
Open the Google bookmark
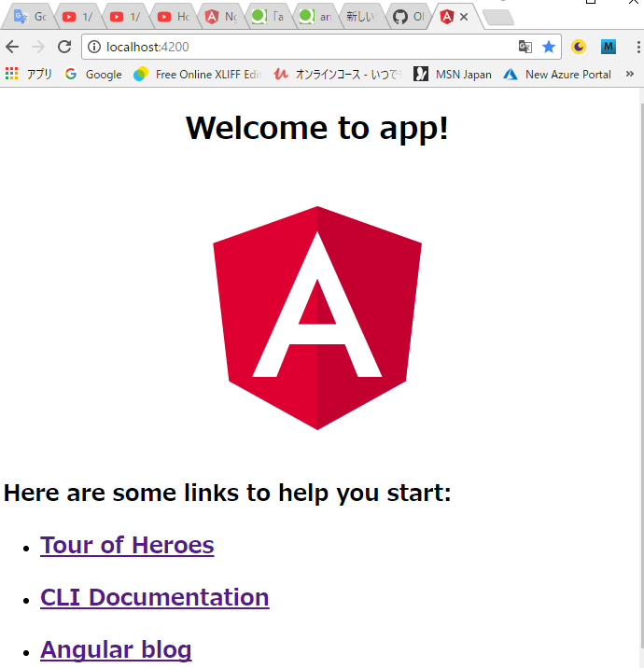point(93,74)
